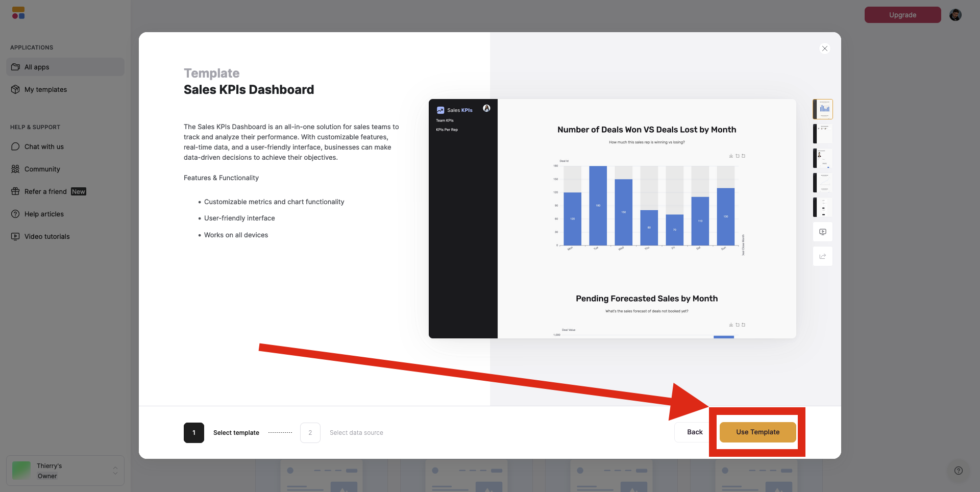The height and width of the screenshot is (492, 980).
Task: Click the Use Template button
Action: (x=758, y=432)
